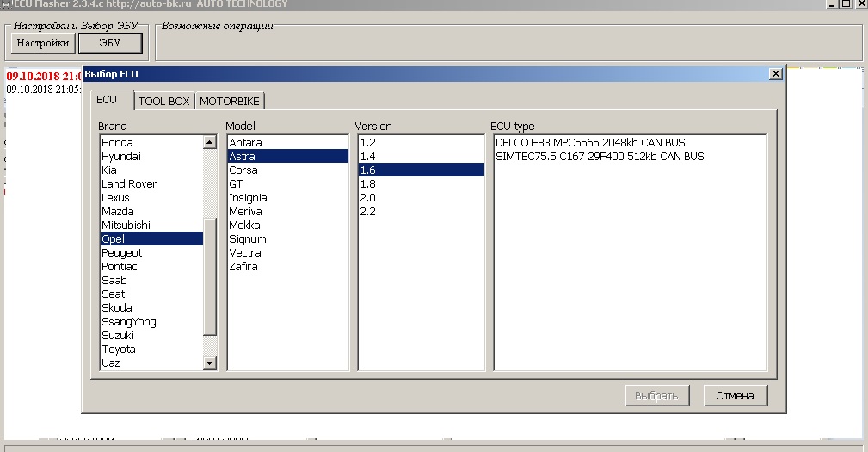868x452 pixels.
Task: Click the ЭБУ button
Action: click(110, 43)
